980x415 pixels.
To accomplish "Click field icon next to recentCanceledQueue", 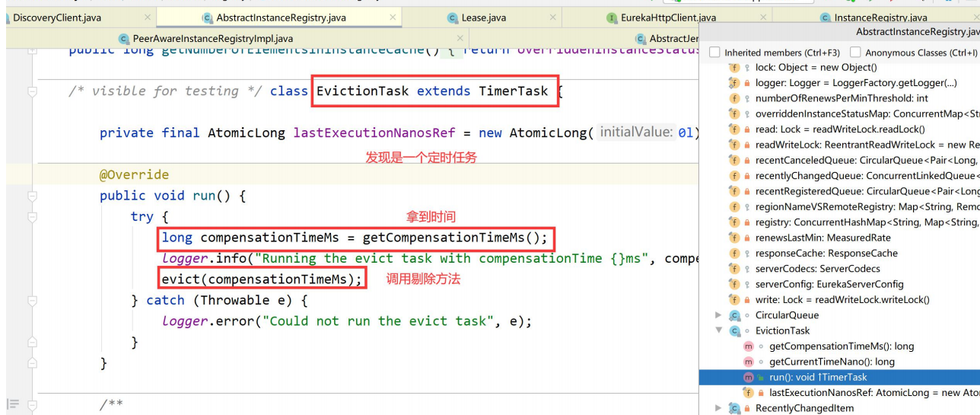I will point(734,160).
